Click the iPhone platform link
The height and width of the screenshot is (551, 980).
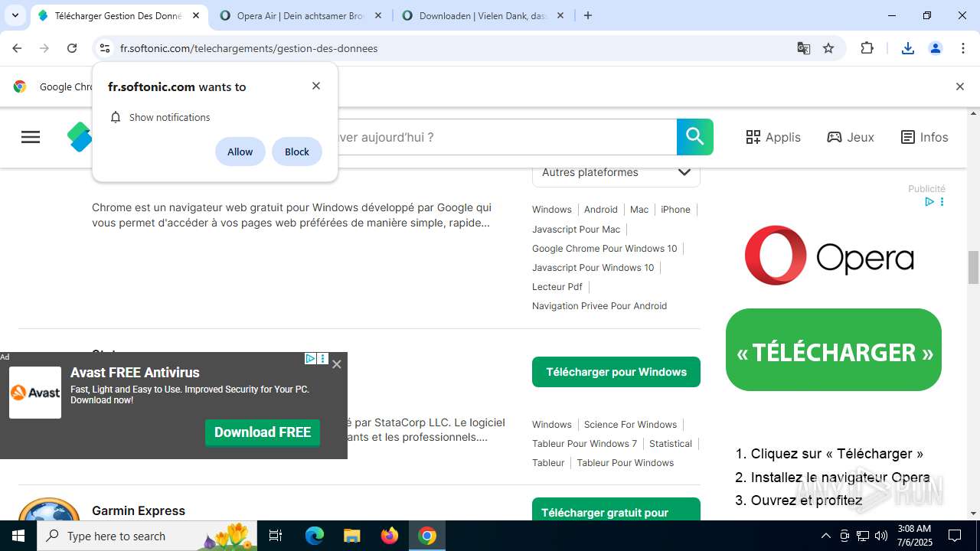pos(675,210)
